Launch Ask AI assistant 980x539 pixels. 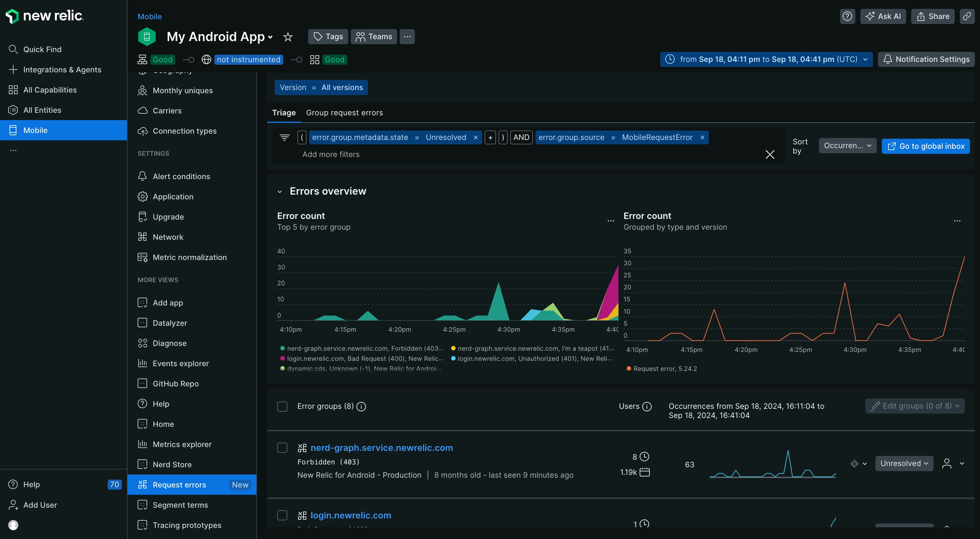point(883,16)
